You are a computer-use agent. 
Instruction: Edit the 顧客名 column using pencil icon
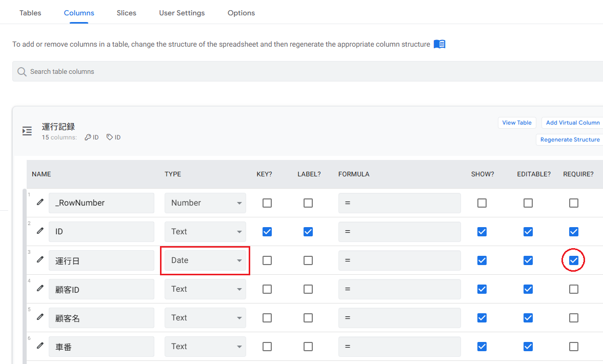pos(40,317)
